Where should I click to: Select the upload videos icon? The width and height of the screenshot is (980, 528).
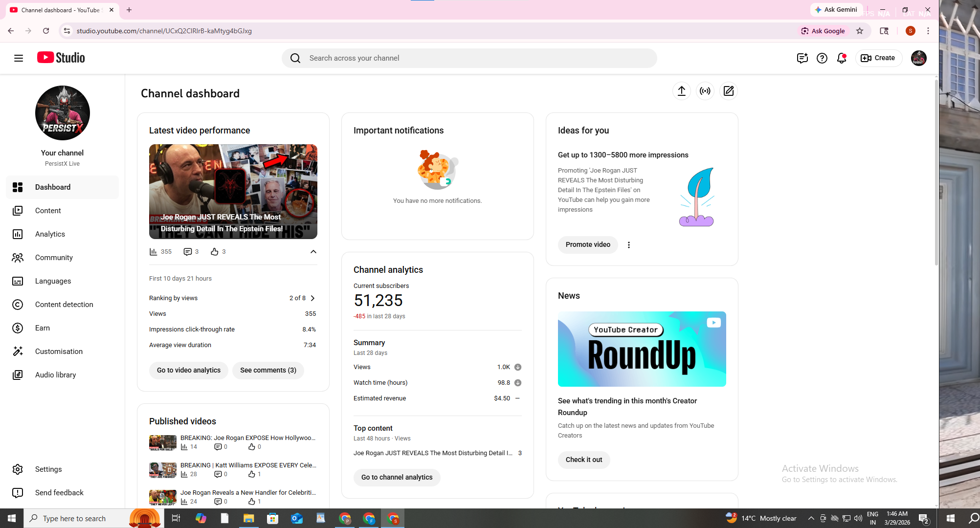(x=682, y=91)
